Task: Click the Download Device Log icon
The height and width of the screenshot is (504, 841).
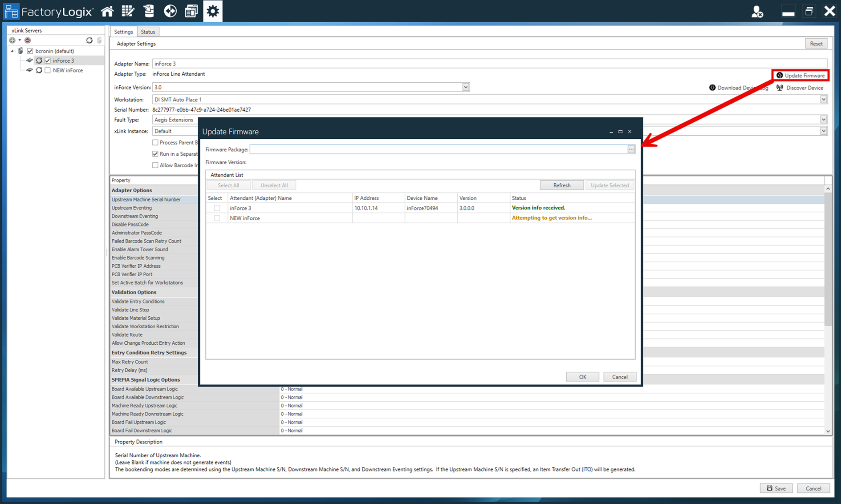Action: pyautogui.click(x=712, y=88)
